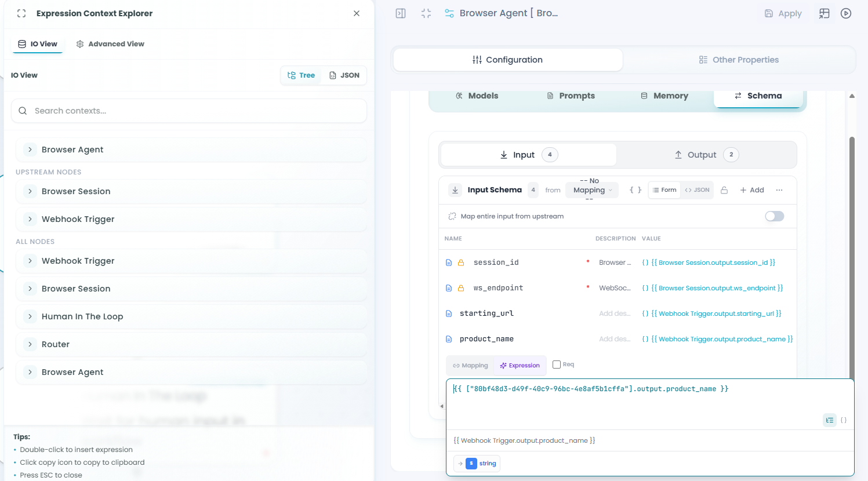The height and width of the screenshot is (481, 868).
Task: Open the Other Properties tab
Action: coord(739,60)
